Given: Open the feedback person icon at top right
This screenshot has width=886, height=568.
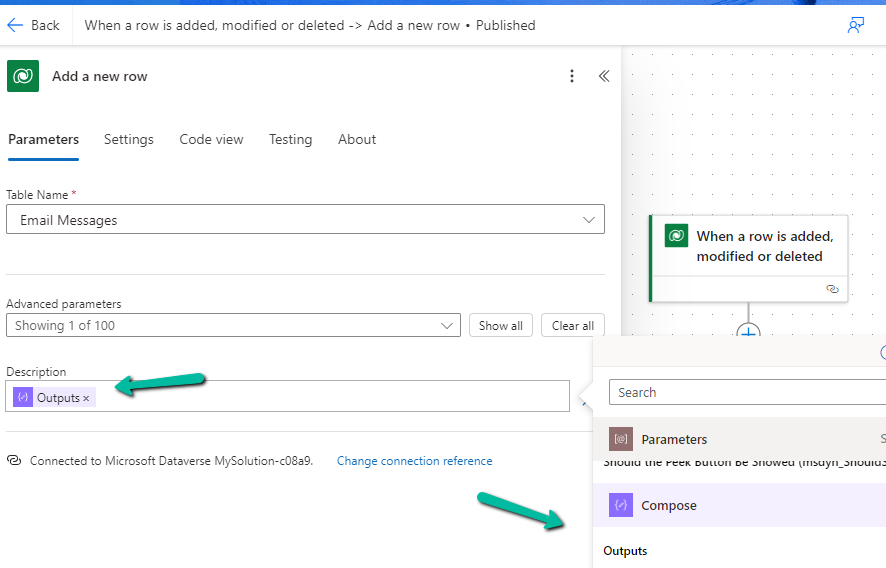Looking at the screenshot, I should (x=855, y=25).
